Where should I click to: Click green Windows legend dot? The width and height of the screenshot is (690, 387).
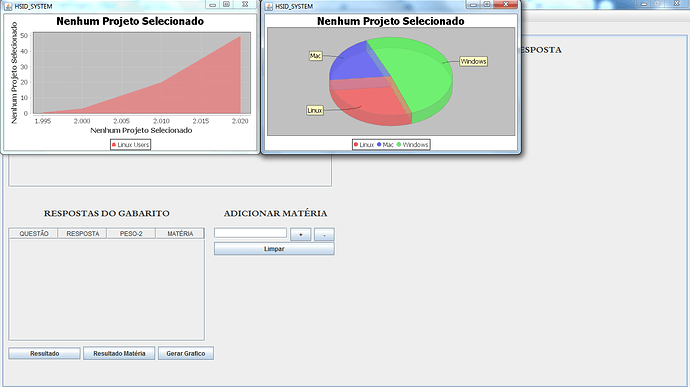[x=399, y=144]
